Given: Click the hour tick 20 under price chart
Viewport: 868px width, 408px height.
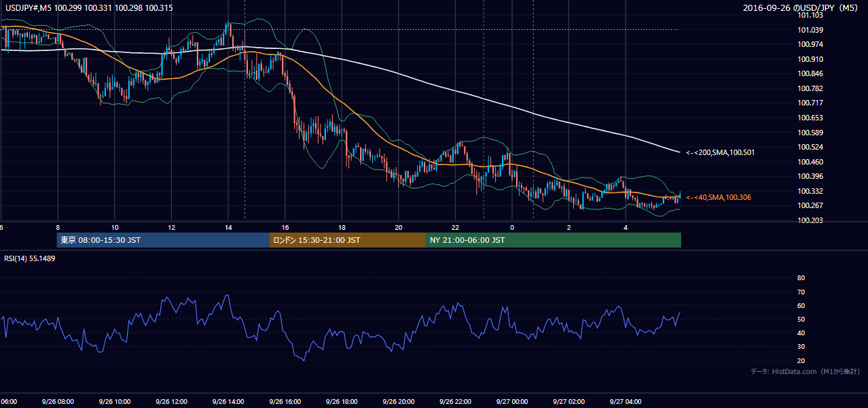Looking at the screenshot, I should click(398, 228).
